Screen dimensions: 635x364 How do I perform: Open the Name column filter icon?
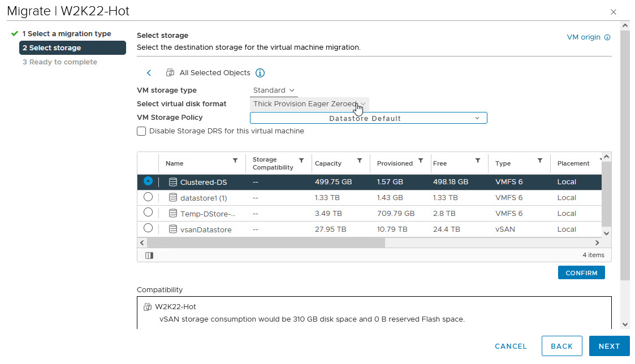(235, 161)
